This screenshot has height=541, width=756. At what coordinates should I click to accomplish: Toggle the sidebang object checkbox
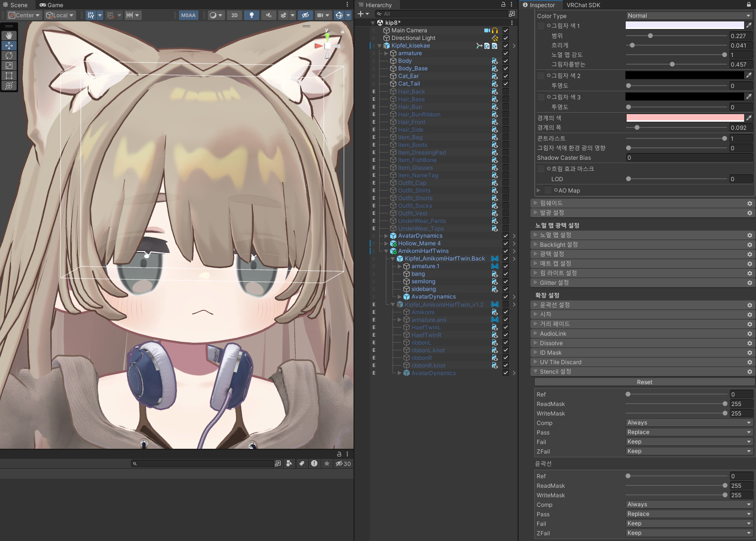pos(506,289)
